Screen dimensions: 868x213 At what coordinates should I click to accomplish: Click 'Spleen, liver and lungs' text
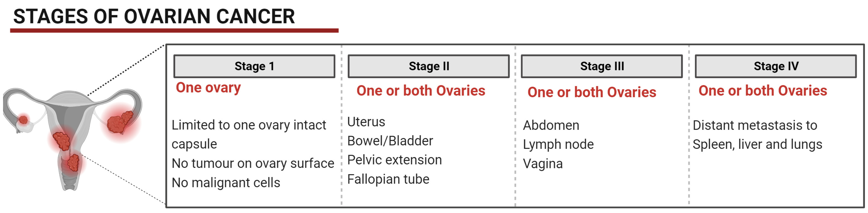[x=757, y=144]
